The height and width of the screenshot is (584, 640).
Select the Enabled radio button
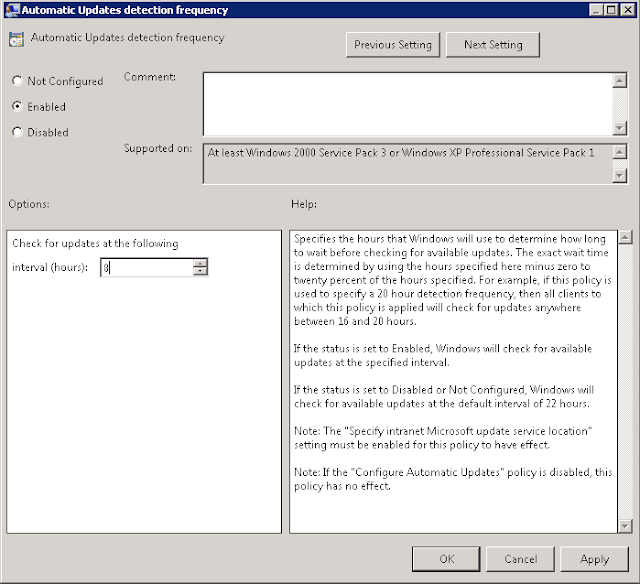tap(17, 107)
